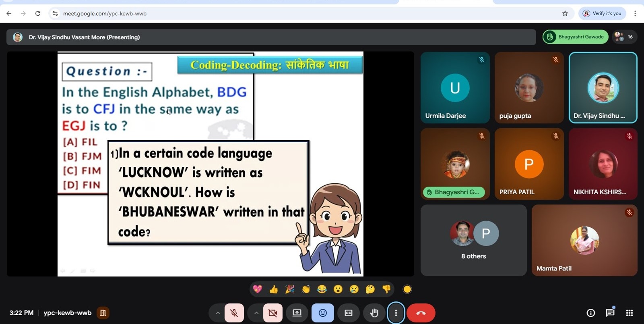Open meeting details info icon
The height and width of the screenshot is (324, 644).
590,313
